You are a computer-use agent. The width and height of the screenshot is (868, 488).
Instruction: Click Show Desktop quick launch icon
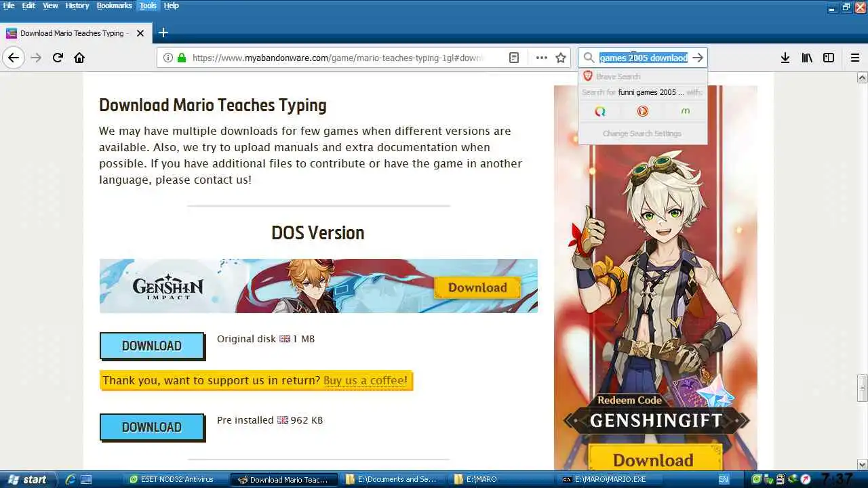tap(86, 479)
